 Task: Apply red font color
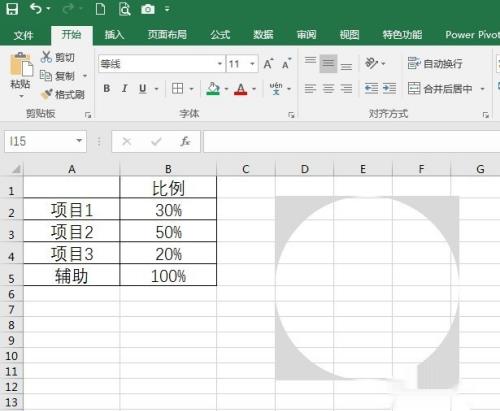(241, 89)
